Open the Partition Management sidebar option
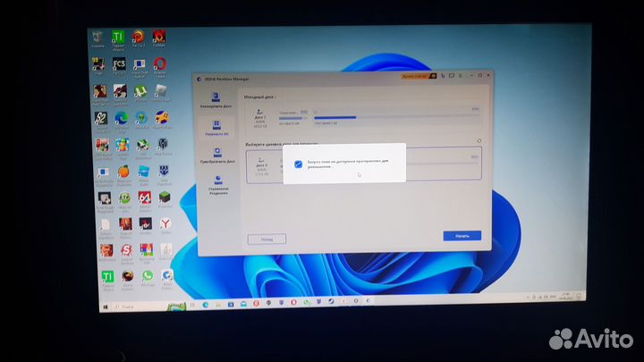The image size is (644, 362). coord(217,185)
